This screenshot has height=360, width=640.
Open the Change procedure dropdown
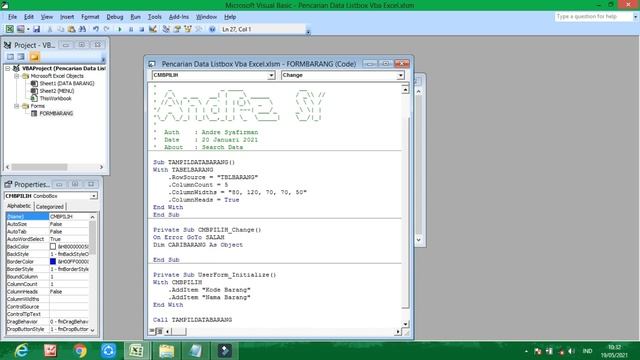click(x=400, y=76)
